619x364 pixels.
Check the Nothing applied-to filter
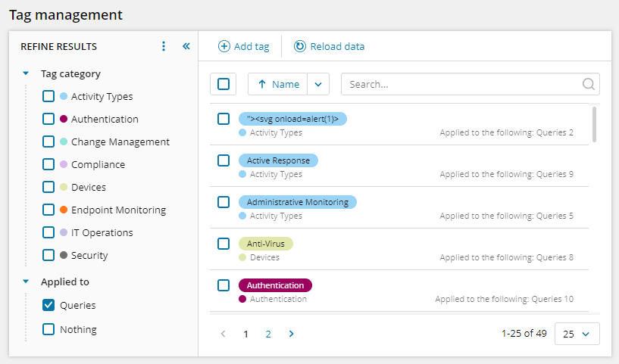pos(48,329)
